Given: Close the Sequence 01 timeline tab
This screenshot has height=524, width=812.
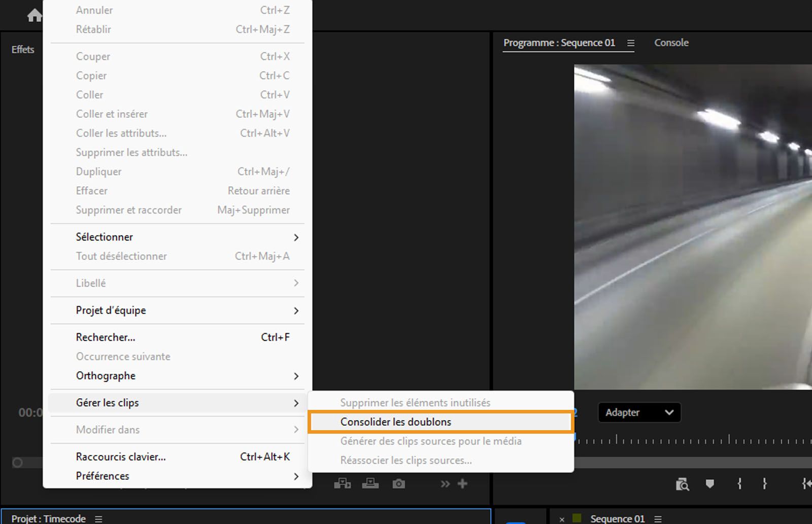Looking at the screenshot, I should coord(562,519).
